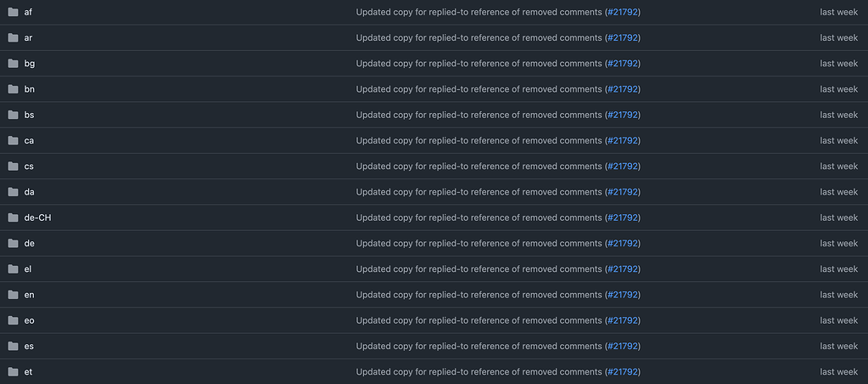Click the folder icon beside de-CH
868x384 pixels.
pyautogui.click(x=13, y=217)
